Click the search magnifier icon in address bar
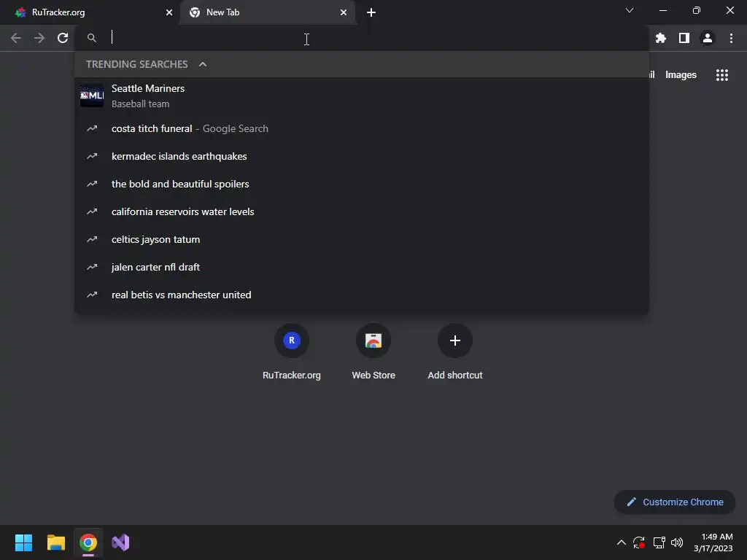This screenshot has height=560, width=747. tap(92, 38)
